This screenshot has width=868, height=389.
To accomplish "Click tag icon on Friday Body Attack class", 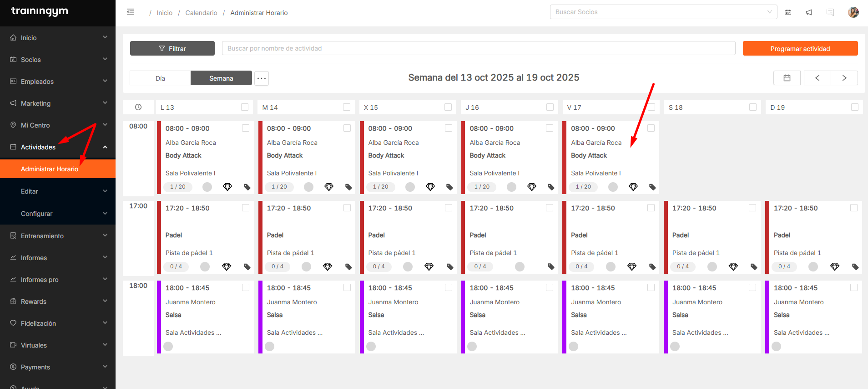I will [652, 187].
